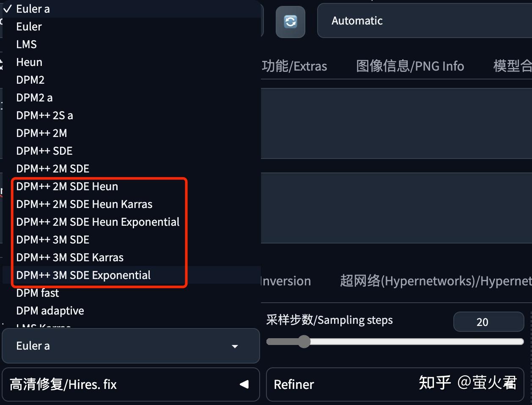Choose DPM++ 2M SDE Heun Karras sampler

tap(84, 204)
